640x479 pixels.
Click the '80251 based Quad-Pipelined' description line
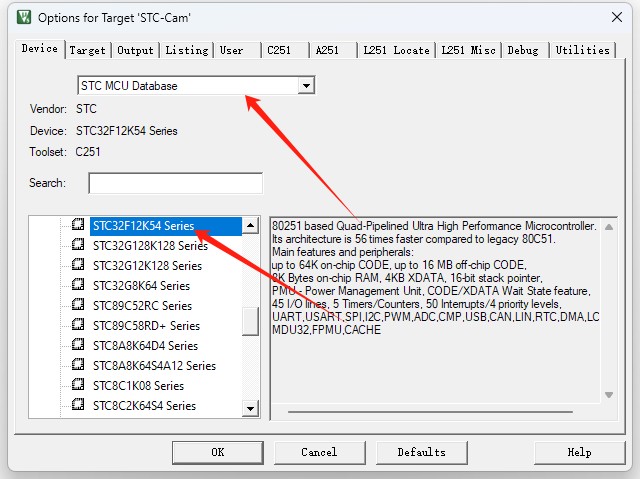pyautogui.click(x=434, y=226)
